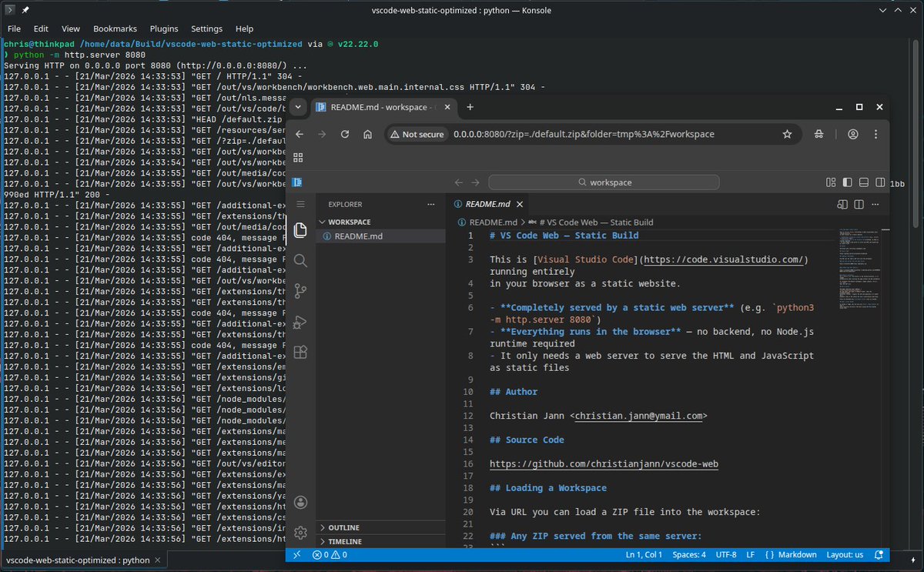
Task: Open Konsole window menu dropdown icon
Action: coord(9,10)
